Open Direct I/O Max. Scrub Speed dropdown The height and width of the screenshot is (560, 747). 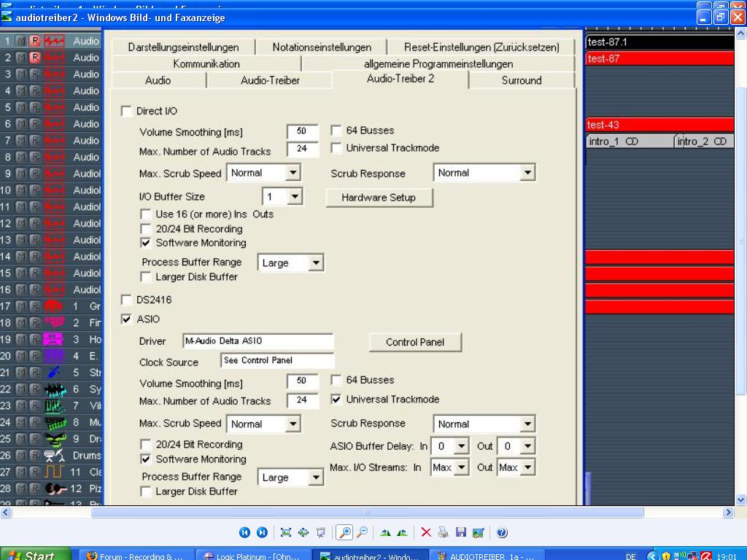click(x=293, y=172)
